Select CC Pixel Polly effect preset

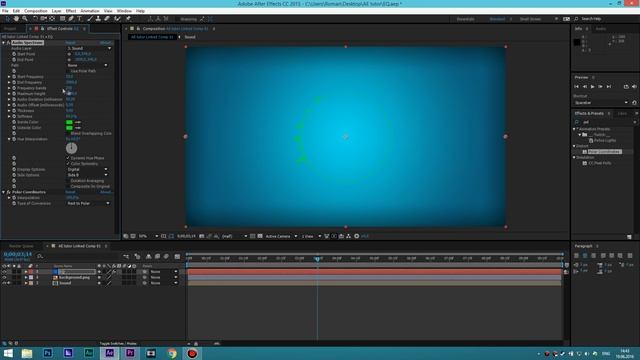(600, 163)
